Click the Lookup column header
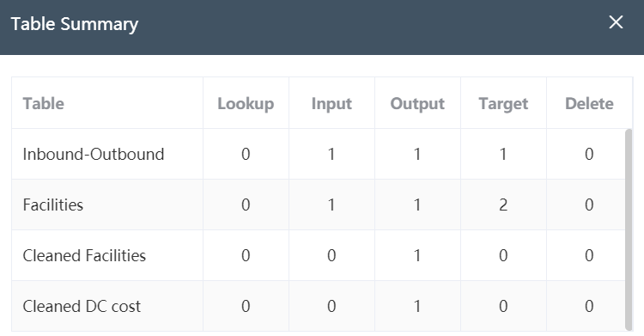The image size is (644, 336). [246, 104]
